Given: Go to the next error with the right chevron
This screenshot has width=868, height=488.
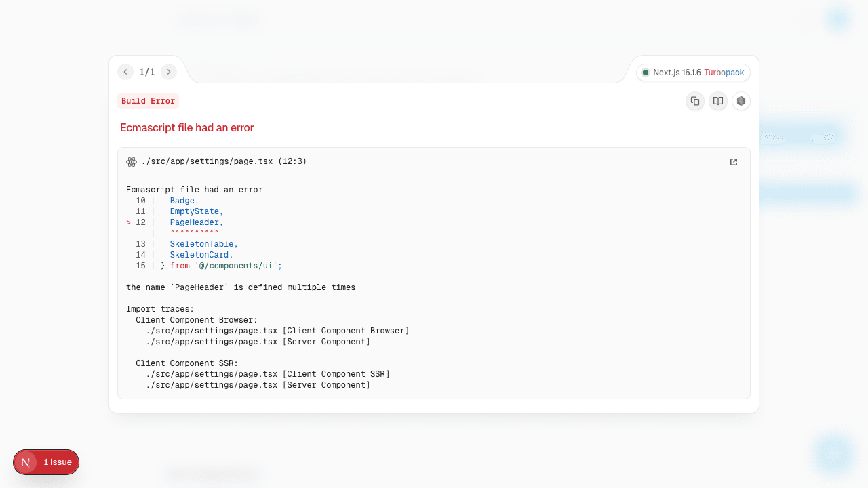Looking at the screenshot, I should click(x=168, y=71).
